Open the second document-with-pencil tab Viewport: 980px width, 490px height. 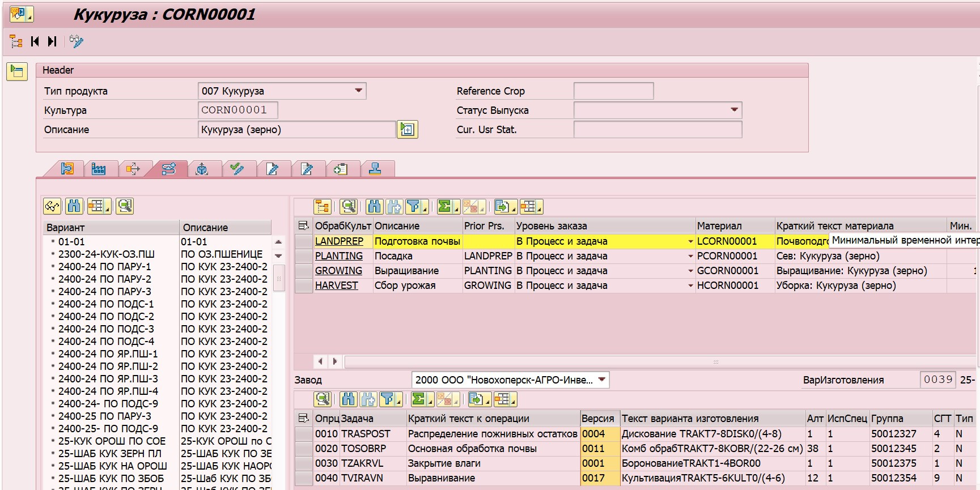point(307,169)
